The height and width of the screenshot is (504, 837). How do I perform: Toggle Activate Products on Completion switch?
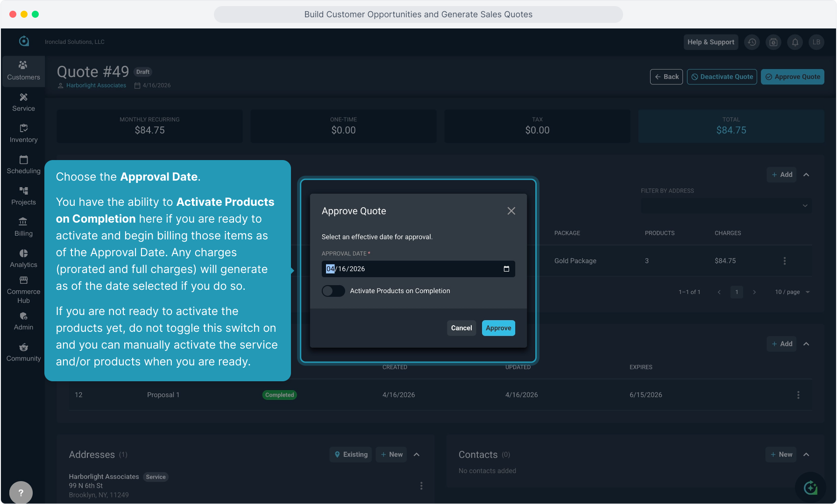tap(333, 291)
